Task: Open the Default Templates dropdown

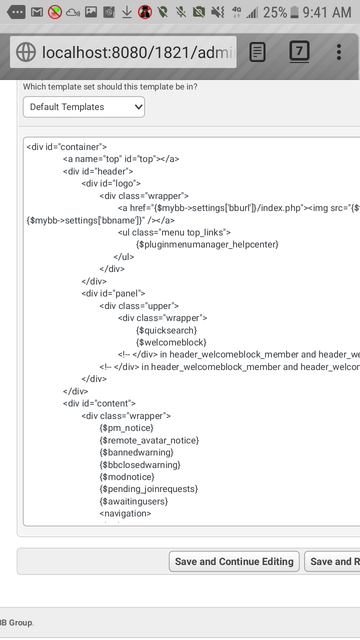Action: tap(84, 107)
